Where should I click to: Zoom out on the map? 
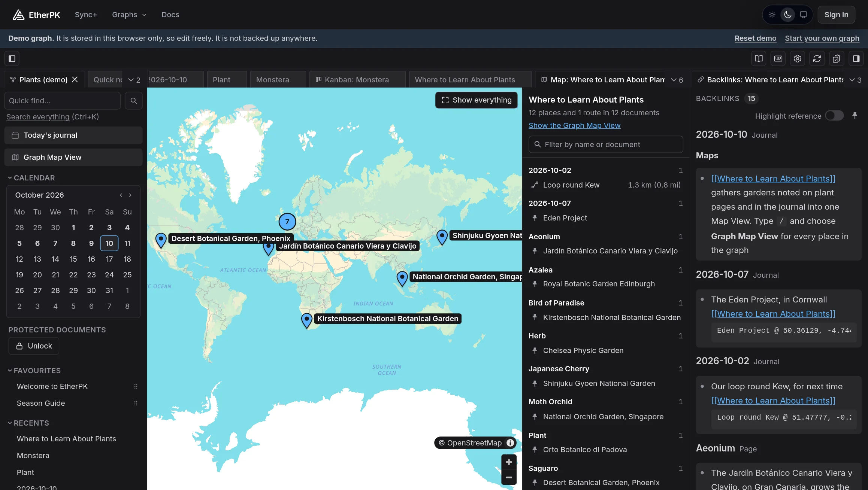point(509,477)
